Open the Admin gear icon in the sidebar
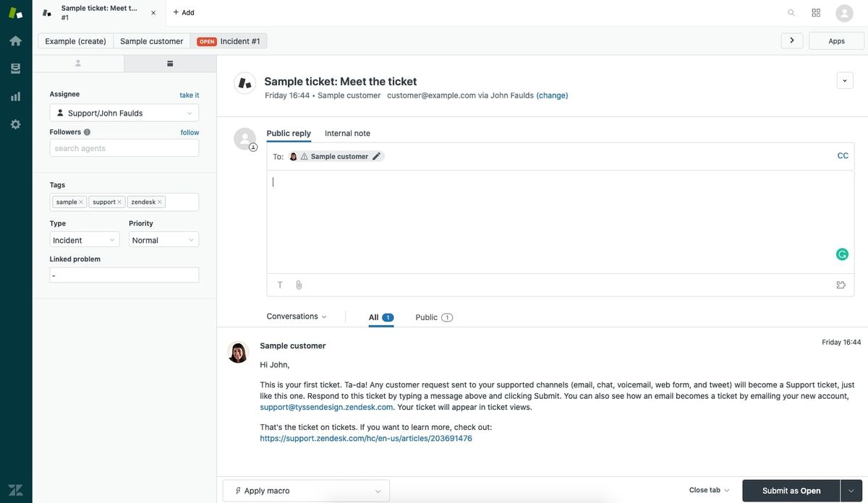The height and width of the screenshot is (503, 868). click(15, 124)
